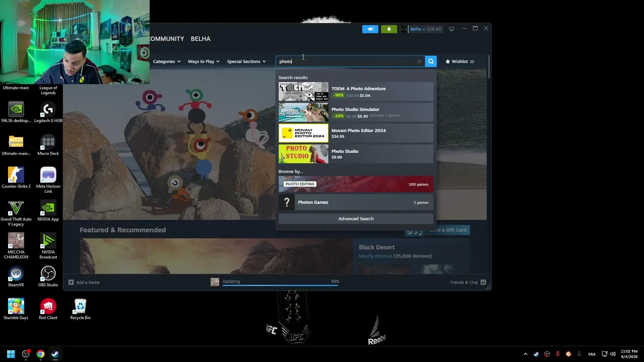Expand the Special Sections dropdown
Image resolution: width=644 pixels, height=362 pixels.
247,61
